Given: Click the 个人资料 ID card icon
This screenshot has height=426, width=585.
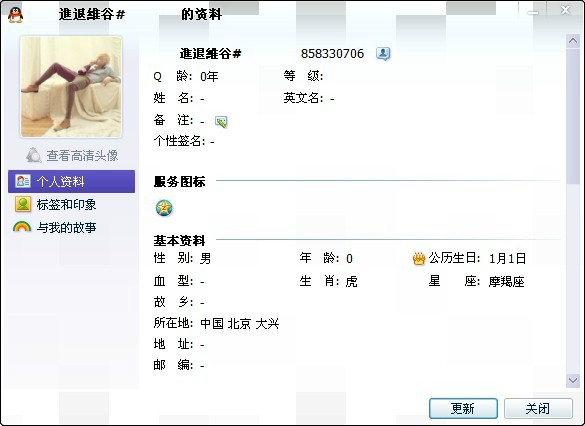Looking at the screenshot, I should point(23,181).
